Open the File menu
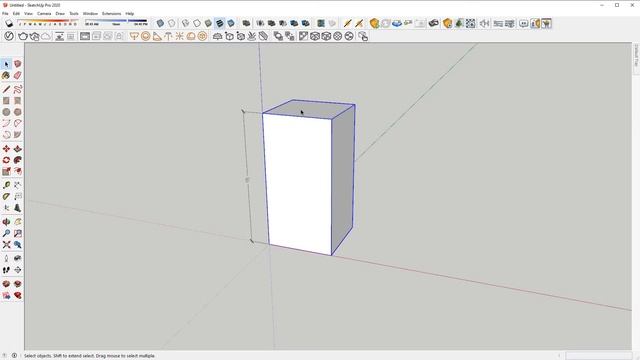This screenshot has height=360, width=640. click(x=5, y=13)
